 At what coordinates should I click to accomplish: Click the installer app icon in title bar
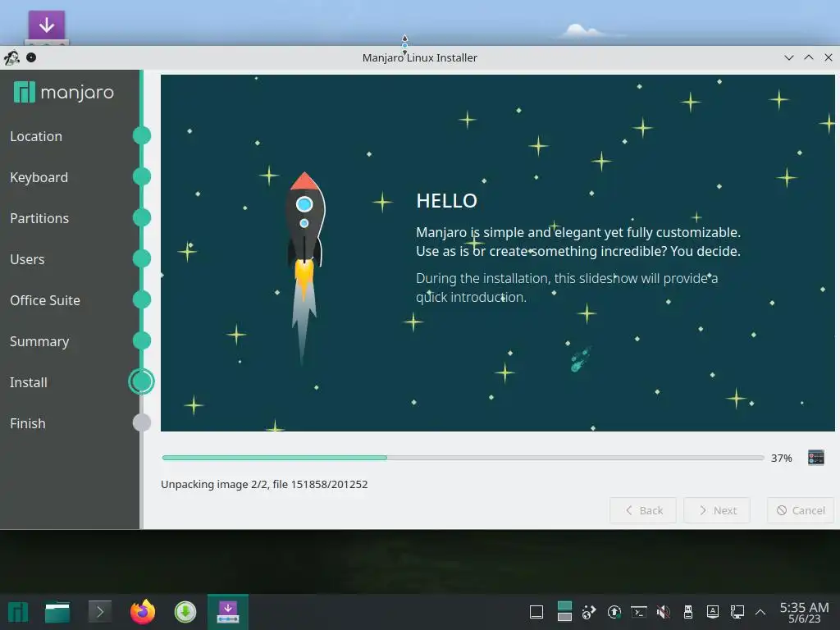coord(11,57)
